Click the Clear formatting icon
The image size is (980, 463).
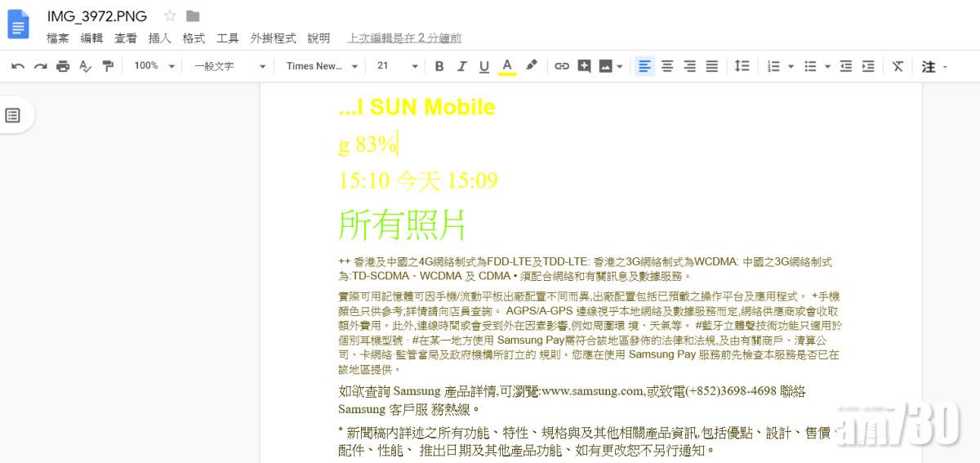pyautogui.click(x=898, y=66)
